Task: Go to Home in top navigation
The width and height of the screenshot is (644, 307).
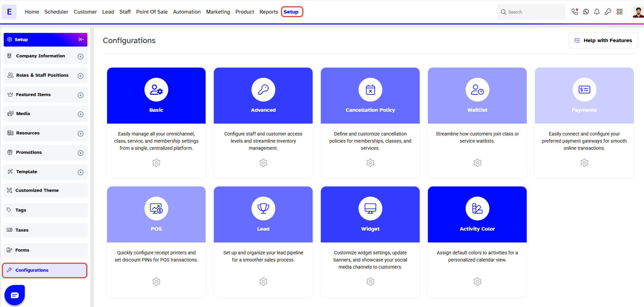Action: tap(32, 12)
